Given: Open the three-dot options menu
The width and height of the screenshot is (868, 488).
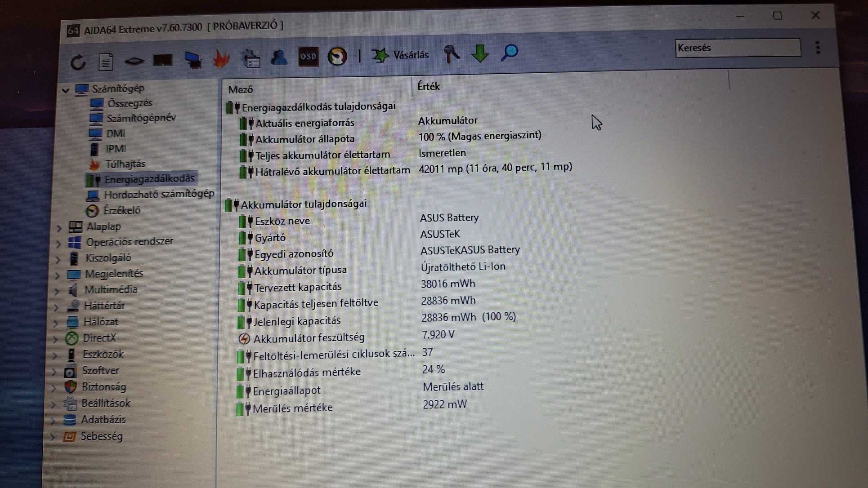Looking at the screenshot, I should (818, 48).
